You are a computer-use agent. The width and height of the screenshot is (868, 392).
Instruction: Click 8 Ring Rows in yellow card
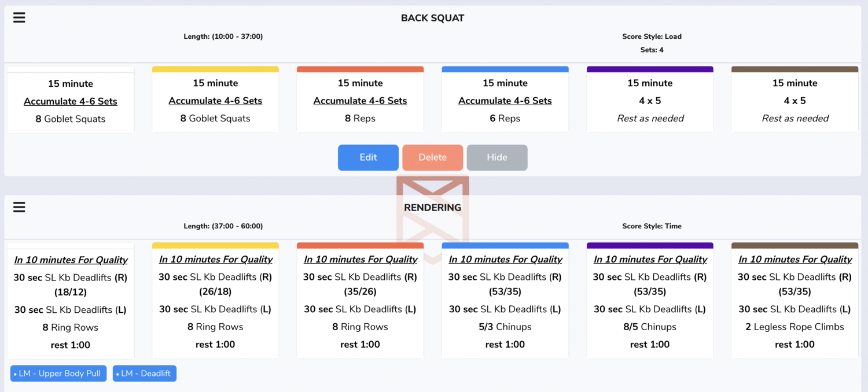coord(215,327)
